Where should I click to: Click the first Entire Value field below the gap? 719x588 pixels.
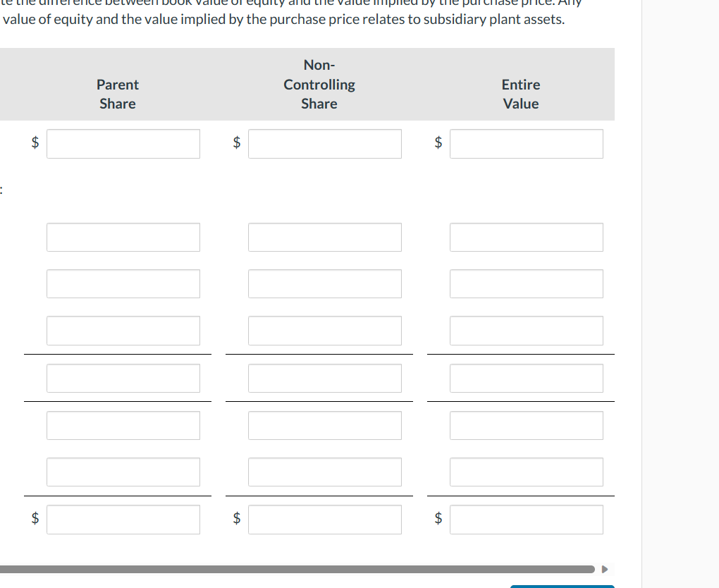coord(526,237)
